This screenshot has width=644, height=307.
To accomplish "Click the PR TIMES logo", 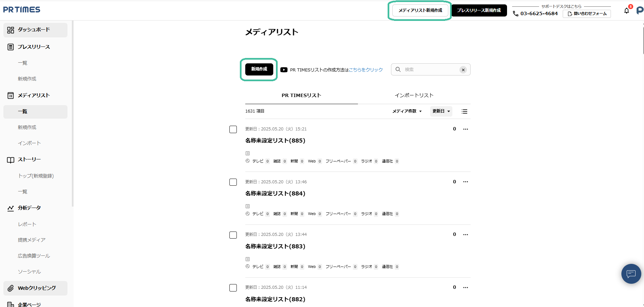I will [x=22, y=10].
